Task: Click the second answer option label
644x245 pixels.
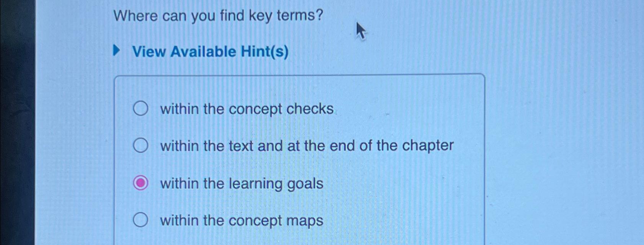Action: coord(306,146)
